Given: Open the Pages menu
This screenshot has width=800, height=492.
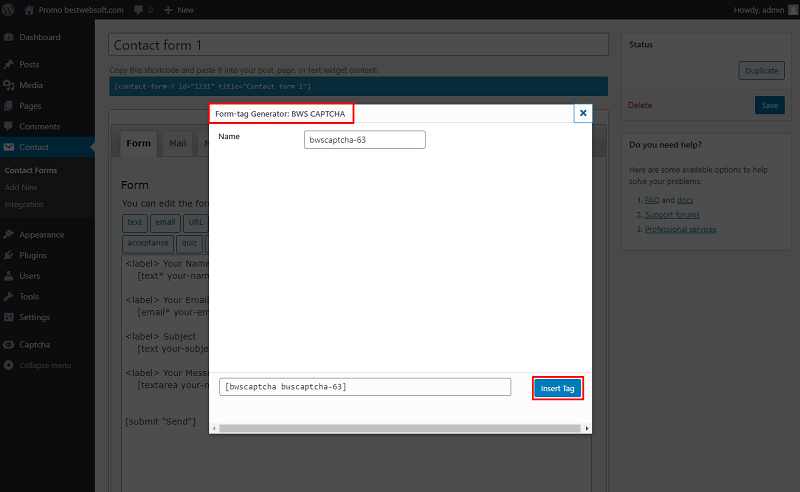Looking at the screenshot, I should pos(30,106).
